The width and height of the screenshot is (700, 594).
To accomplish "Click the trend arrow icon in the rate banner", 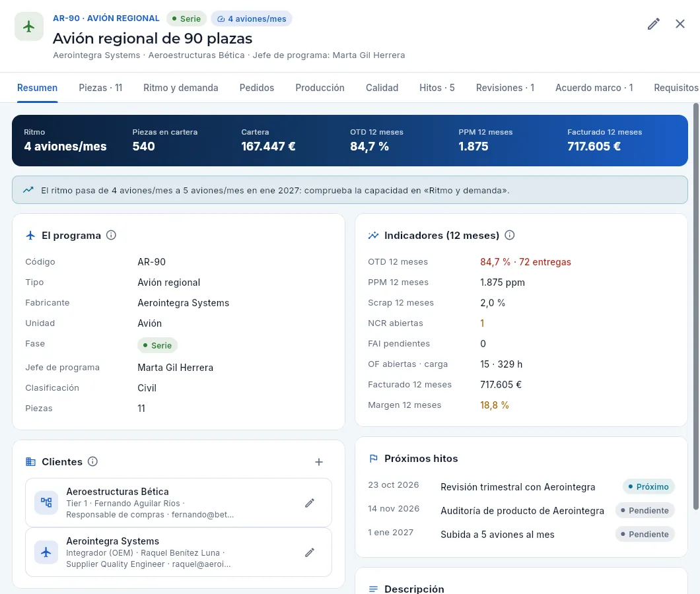I will 28,190.
